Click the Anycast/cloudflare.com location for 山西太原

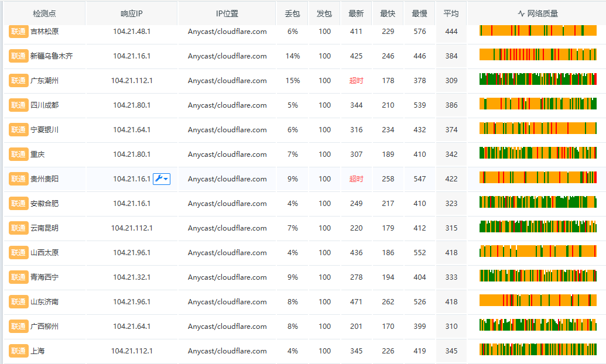227,253
